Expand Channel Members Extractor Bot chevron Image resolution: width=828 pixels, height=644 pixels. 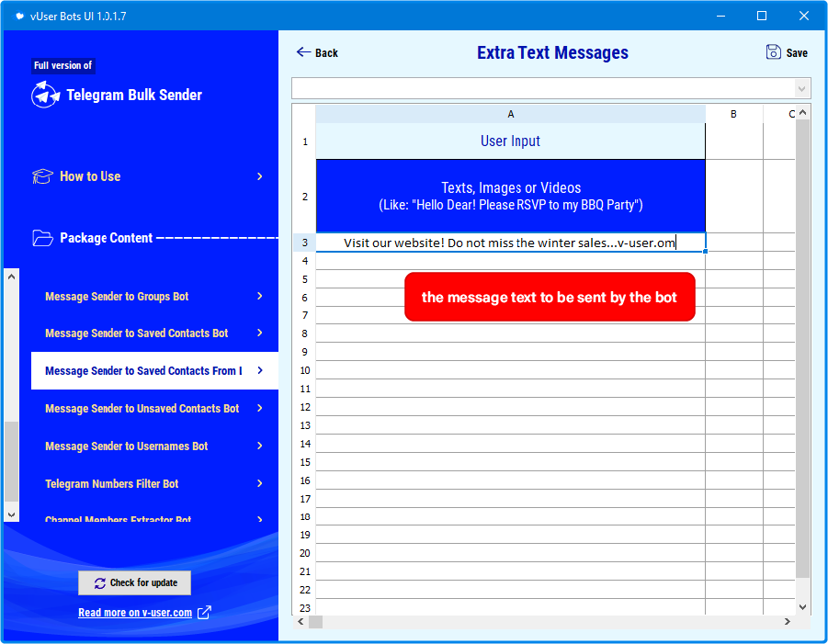[x=259, y=519]
